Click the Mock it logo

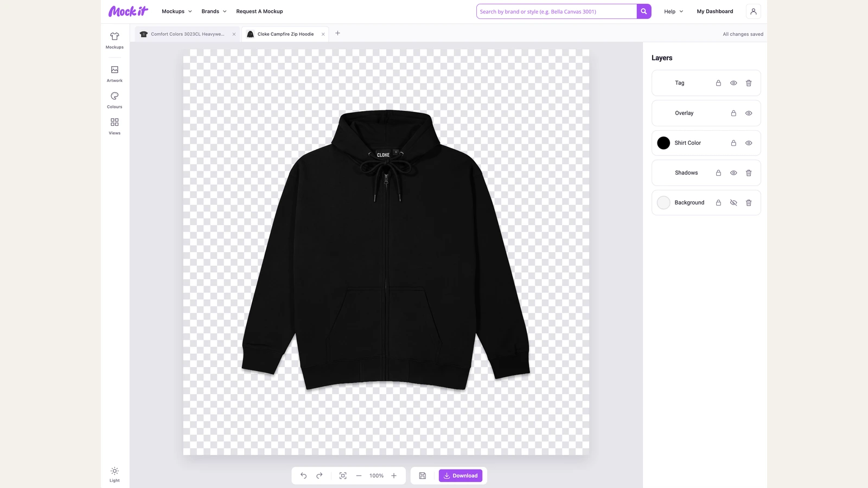coord(129,11)
